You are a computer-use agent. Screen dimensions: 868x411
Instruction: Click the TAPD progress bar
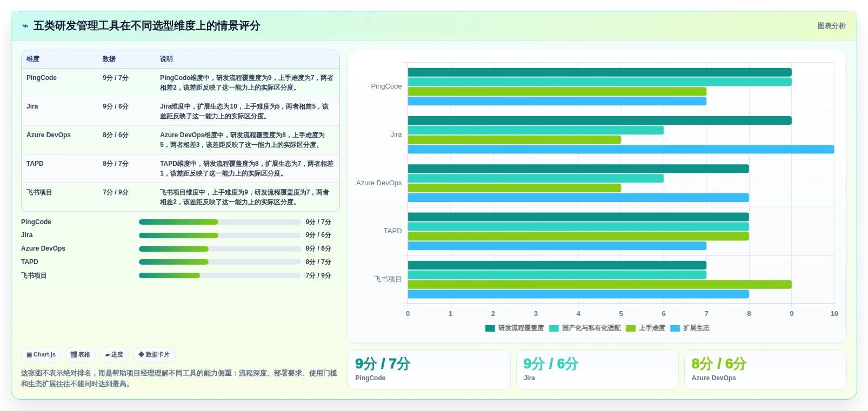220,262
